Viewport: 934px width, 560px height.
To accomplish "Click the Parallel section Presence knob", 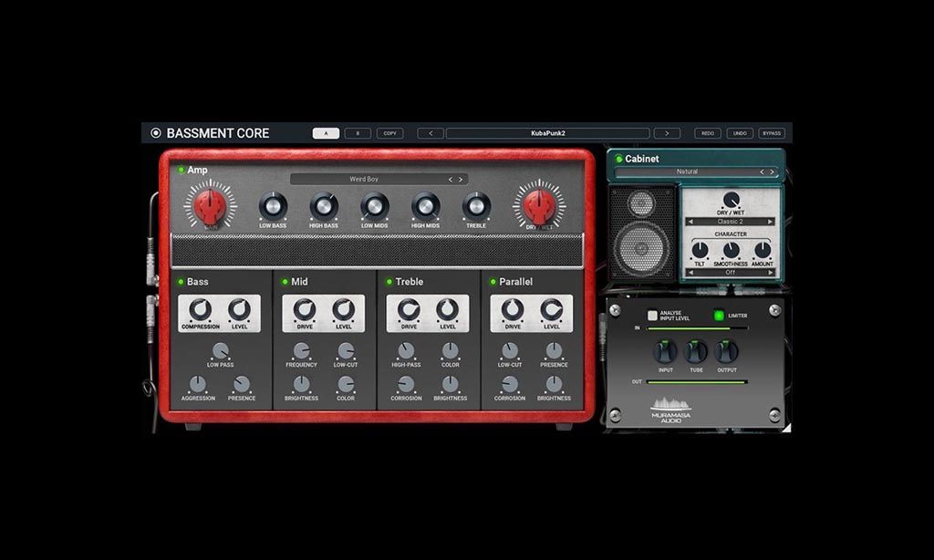I will [554, 351].
